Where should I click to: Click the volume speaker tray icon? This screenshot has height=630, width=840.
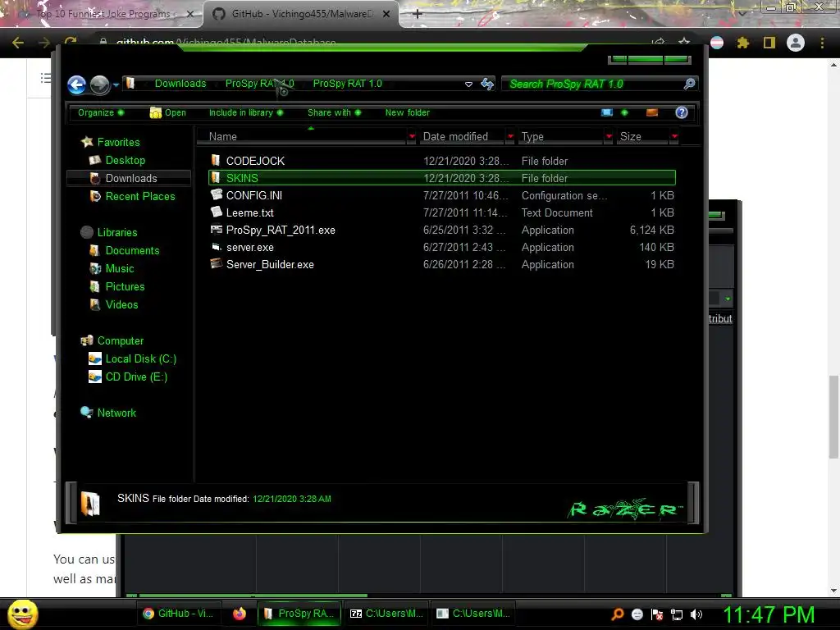(x=696, y=614)
